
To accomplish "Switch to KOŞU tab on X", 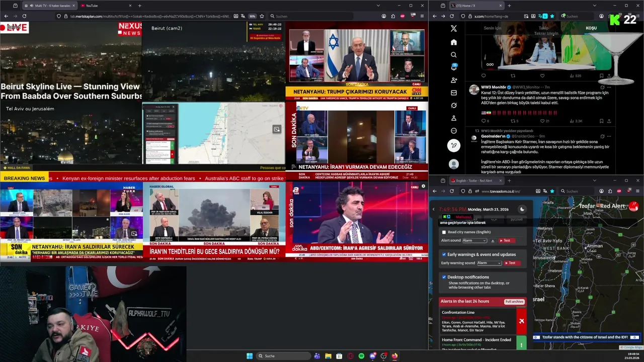I will pyautogui.click(x=591, y=28).
